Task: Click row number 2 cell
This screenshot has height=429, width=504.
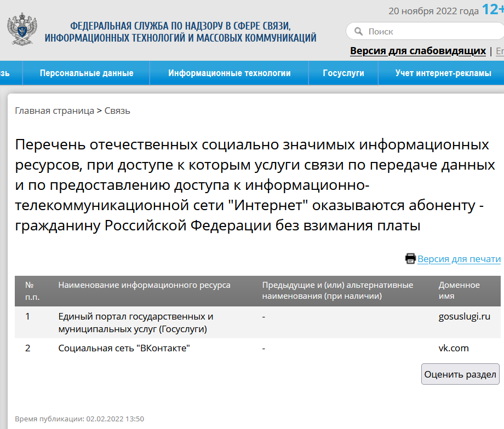Action: pyautogui.click(x=27, y=348)
